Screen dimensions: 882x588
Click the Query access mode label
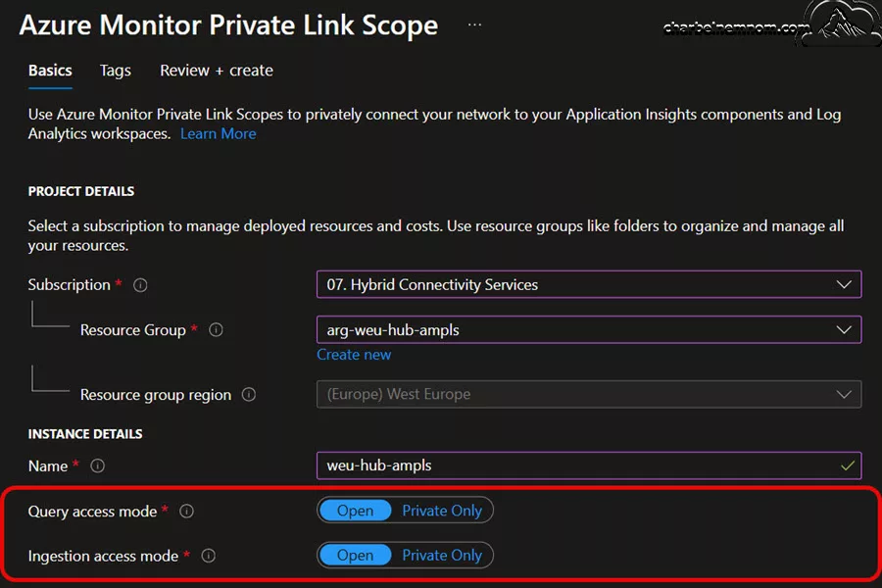[92, 512]
